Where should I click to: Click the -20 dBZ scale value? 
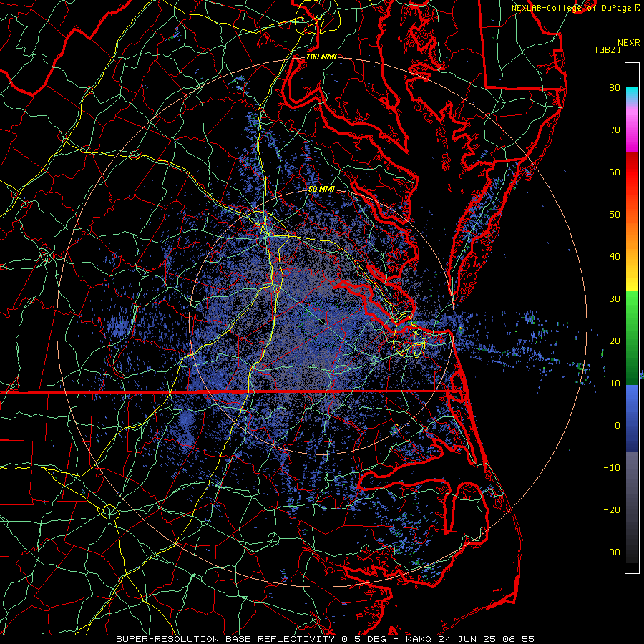tap(612, 510)
